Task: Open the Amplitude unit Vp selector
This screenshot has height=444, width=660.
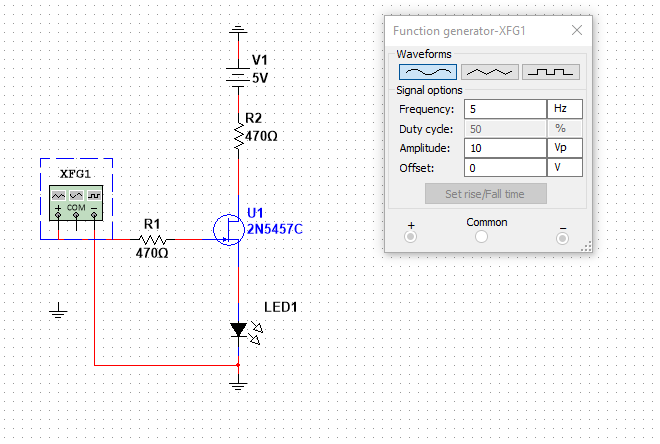Action: (563, 148)
